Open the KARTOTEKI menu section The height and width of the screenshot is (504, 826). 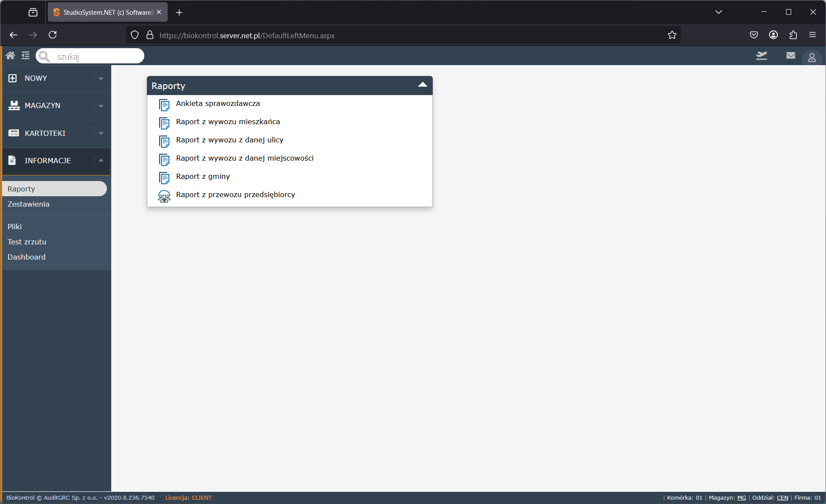pyautogui.click(x=56, y=133)
